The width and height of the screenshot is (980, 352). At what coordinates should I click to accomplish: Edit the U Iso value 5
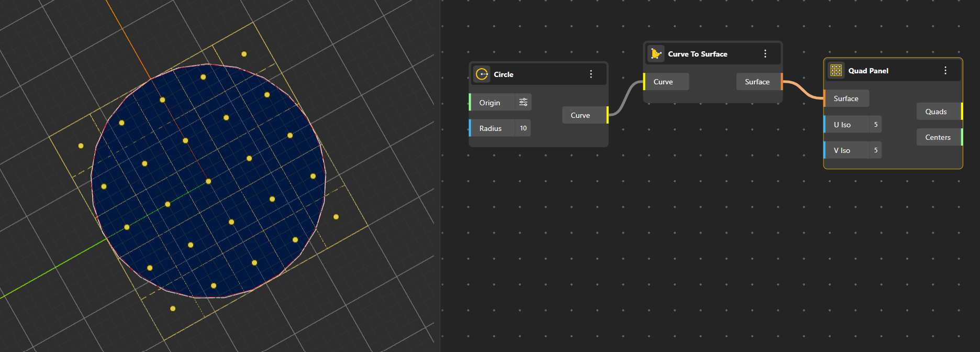coord(876,125)
